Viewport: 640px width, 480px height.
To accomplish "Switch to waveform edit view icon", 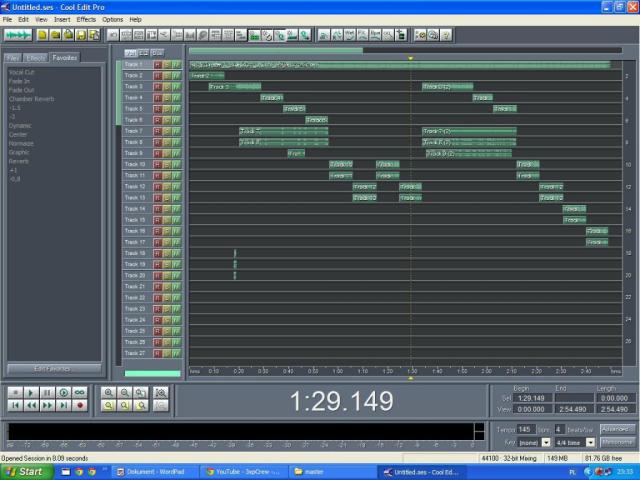I will [18, 35].
